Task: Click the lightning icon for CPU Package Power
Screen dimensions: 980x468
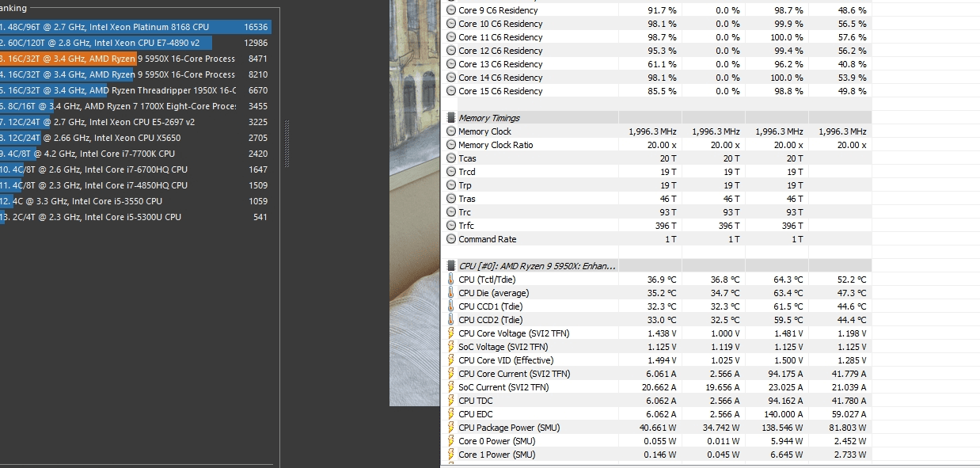Action: (451, 428)
